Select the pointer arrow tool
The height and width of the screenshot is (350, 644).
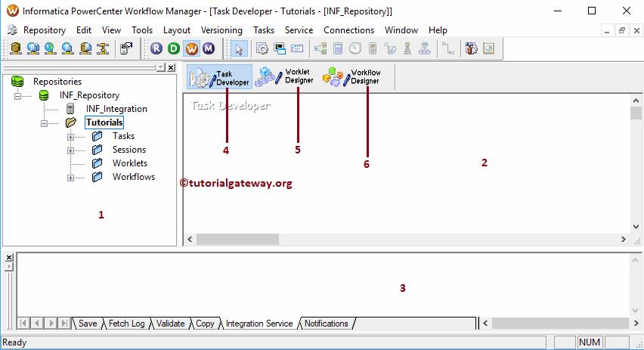tap(239, 49)
